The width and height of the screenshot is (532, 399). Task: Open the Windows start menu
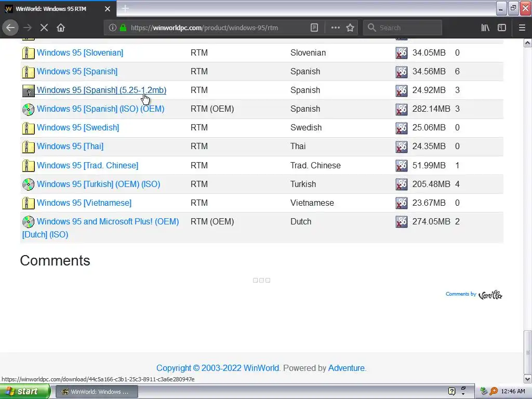[25, 392]
